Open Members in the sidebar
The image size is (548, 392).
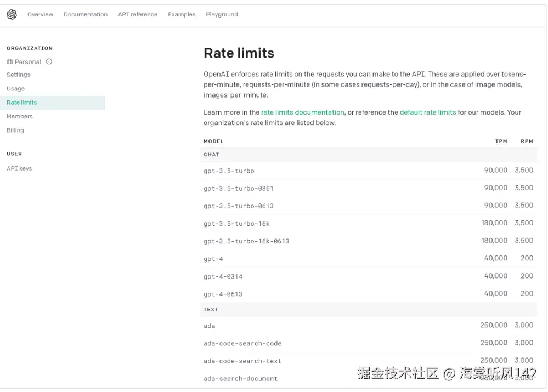coord(20,116)
